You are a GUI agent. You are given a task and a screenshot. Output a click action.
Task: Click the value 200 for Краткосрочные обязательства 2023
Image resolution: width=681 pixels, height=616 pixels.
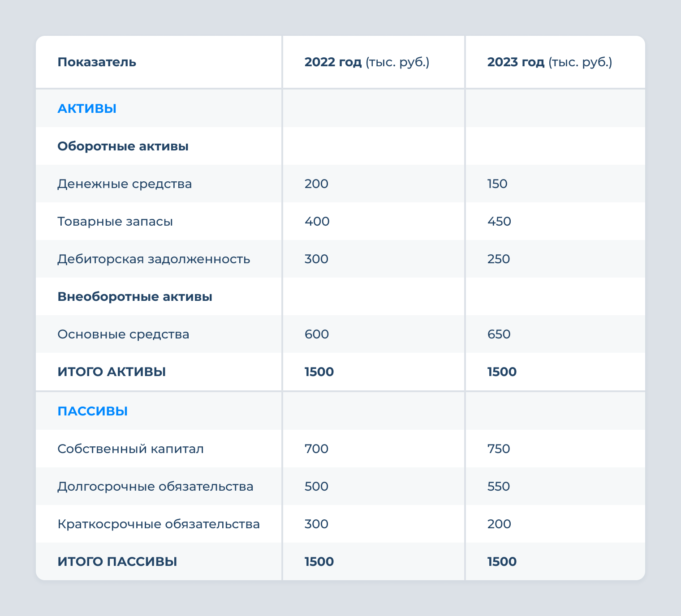click(x=499, y=524)
